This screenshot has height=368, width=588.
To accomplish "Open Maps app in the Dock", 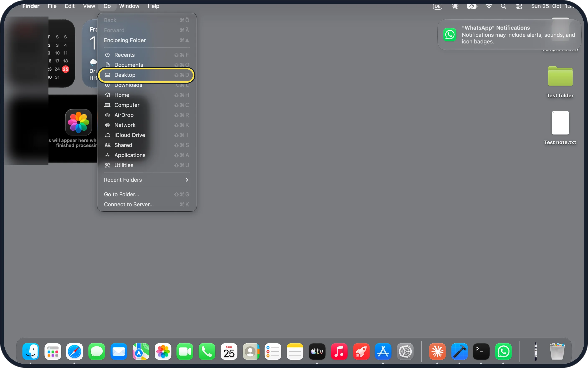I will (x=141, y=352).
